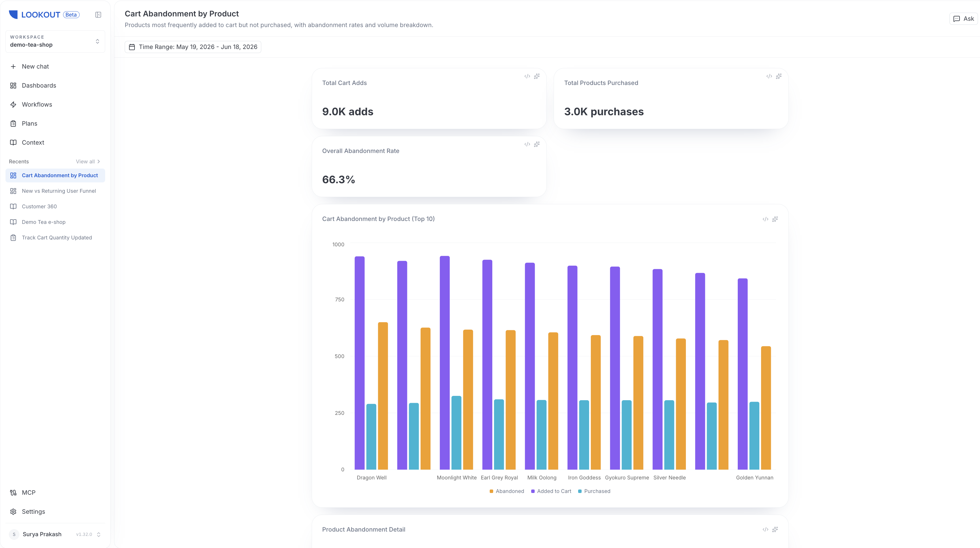The width and height of the screenshot is (980, 548).
Task: Open MCP in sidebar
Action: pyautogui.click(x=55, y=493)
